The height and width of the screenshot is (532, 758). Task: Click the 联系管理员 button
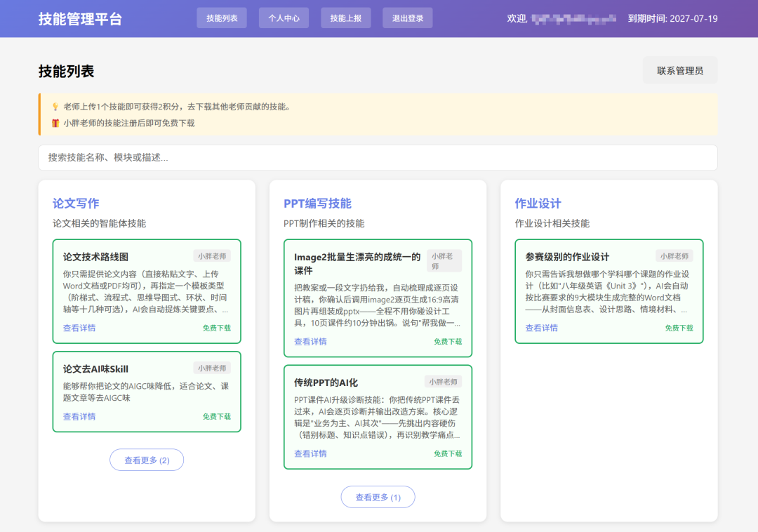[679, 71]
